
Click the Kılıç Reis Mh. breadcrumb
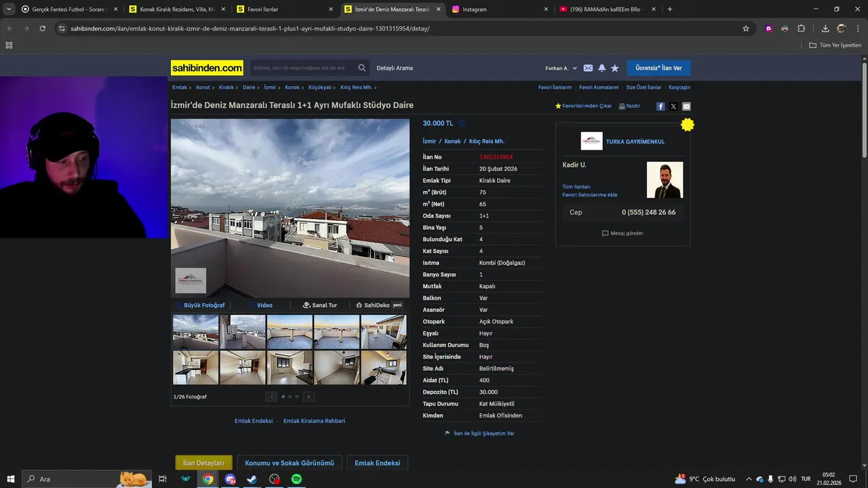point(356,87)
